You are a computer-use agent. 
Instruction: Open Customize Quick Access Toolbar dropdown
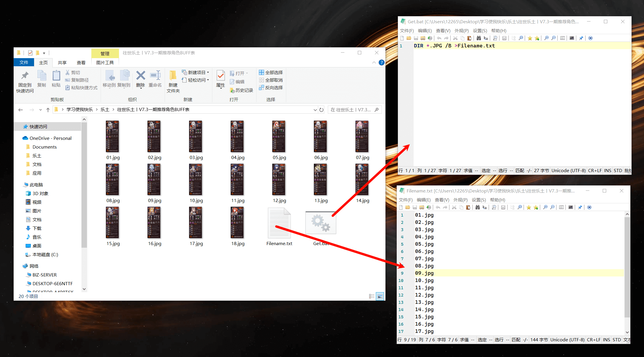44,53
